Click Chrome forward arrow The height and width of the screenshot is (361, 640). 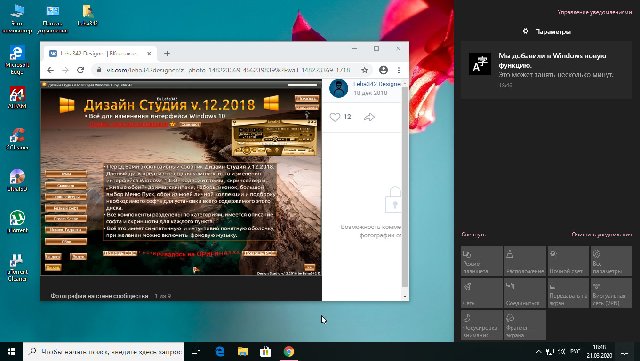pos(65,70)
